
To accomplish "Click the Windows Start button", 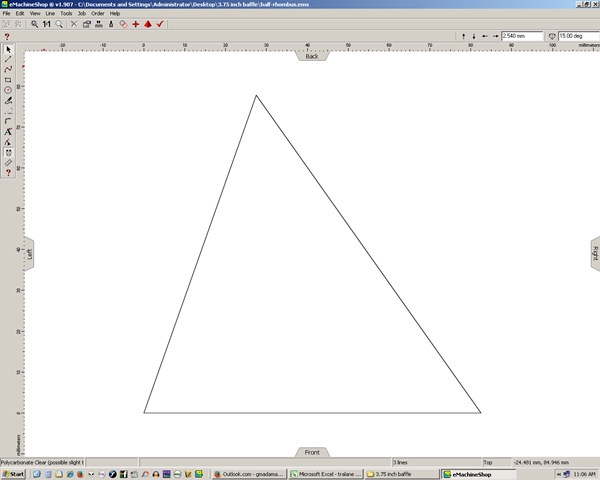I will (13, 474).
